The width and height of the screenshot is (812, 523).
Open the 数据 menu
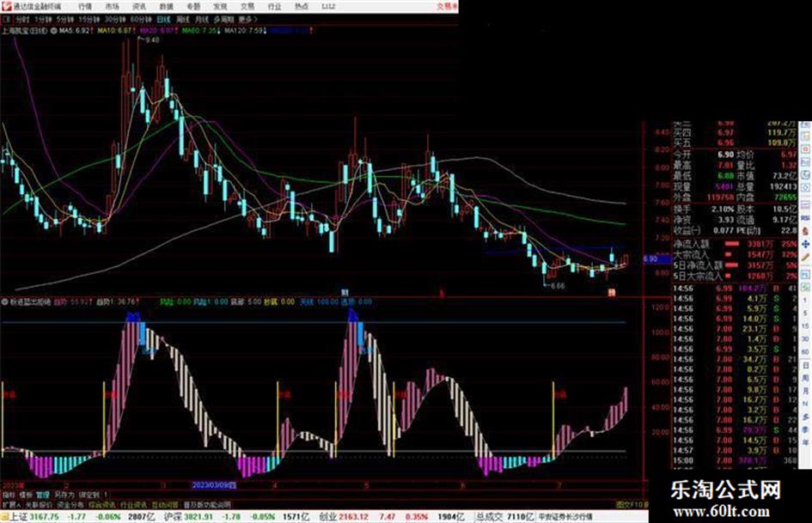click(x=166, y=7)
